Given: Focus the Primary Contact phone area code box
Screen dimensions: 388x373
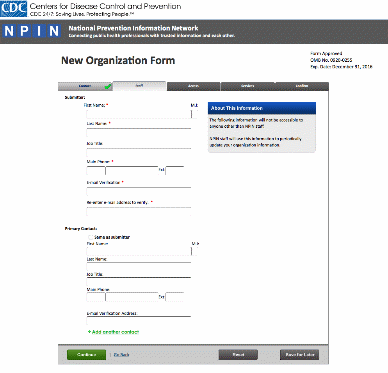Looking at the screenshot, I should [96, 297].
